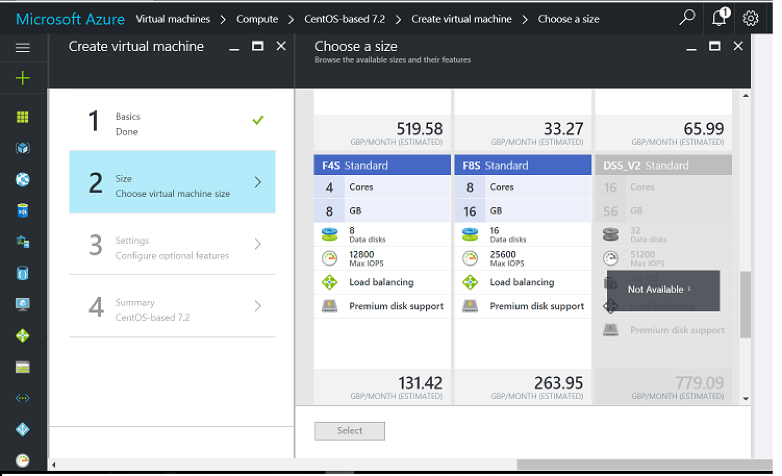Open the Resource groups cube icon
Screen dimensions: 782x476
[22, 148]
